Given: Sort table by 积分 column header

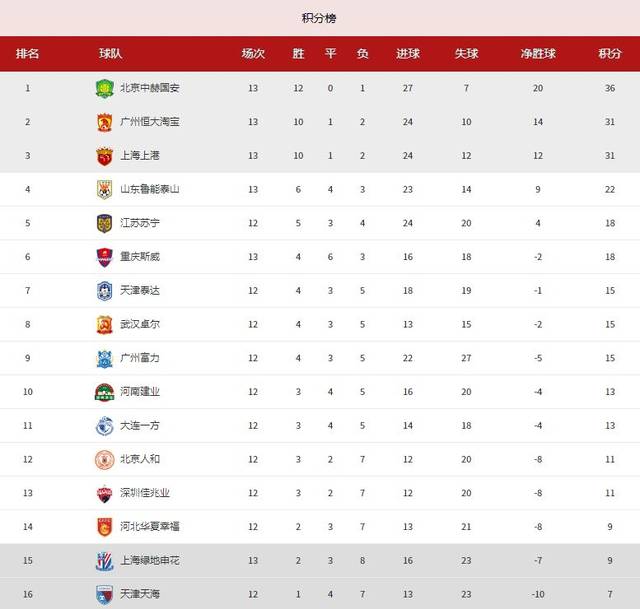Looking at the screenshot, I should point(610,53).
